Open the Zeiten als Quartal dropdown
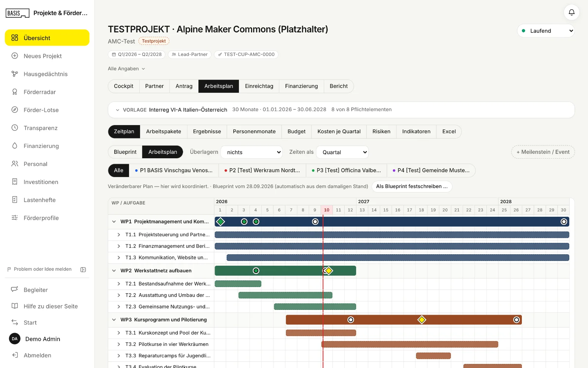This screenshot has width=588, height=368. tap(343, 152)
